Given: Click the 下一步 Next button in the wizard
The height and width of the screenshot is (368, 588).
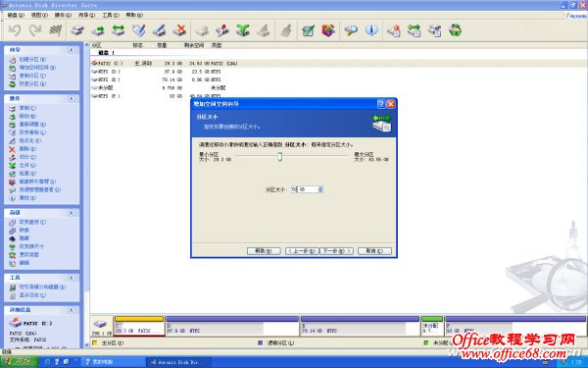Looking at the screenshot, I should click(336, 251).
